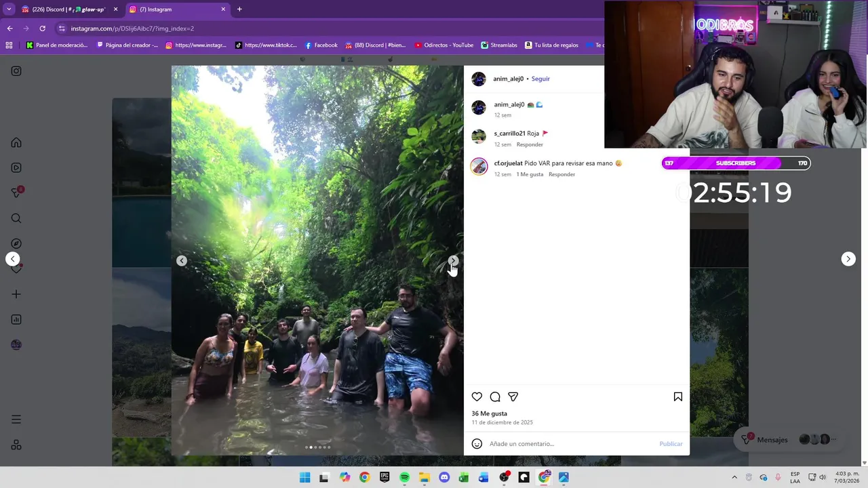
Task: Open a new browser tab
Action: point(239,9)
